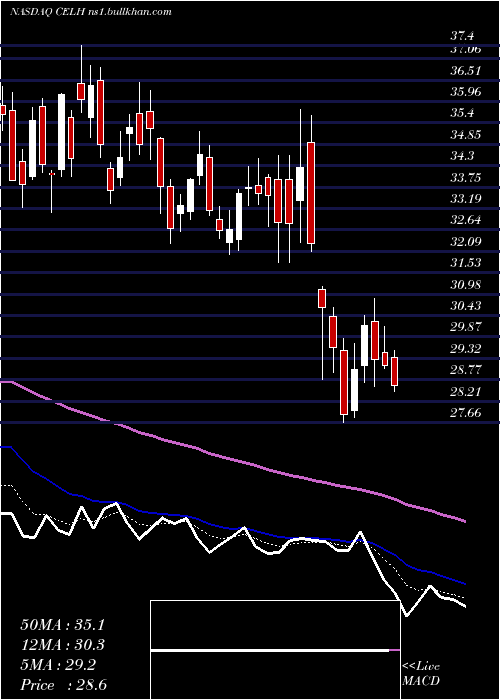Click the NASDAQ CELH chart title

click(x=91, y=12)
